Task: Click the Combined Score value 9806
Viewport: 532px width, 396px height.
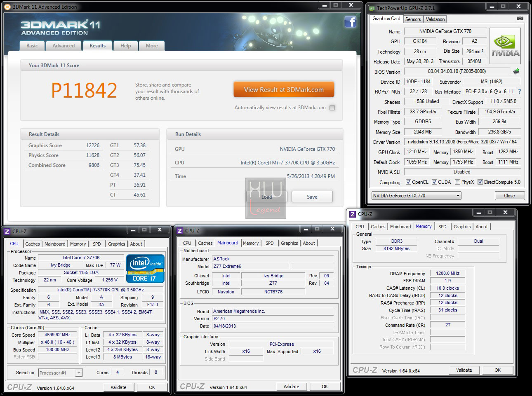Action: tap(94, 165)
